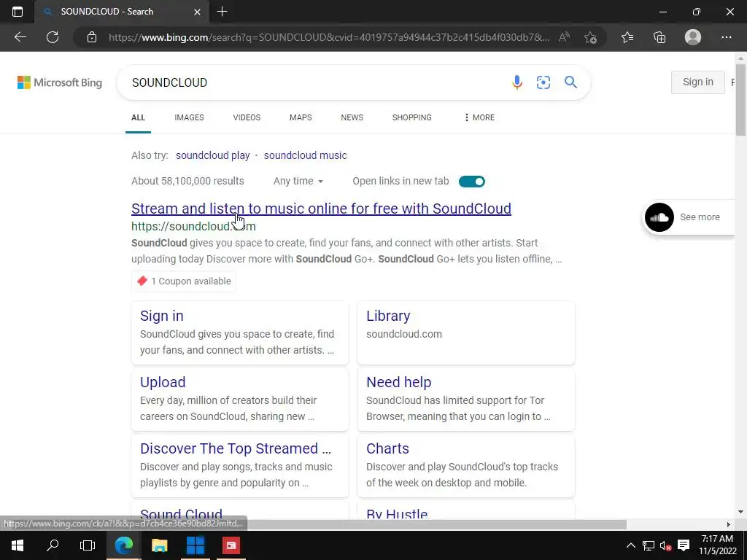Open Collections icon in toolbar
This screenshot has width=747, height=560.
(659, 37)
